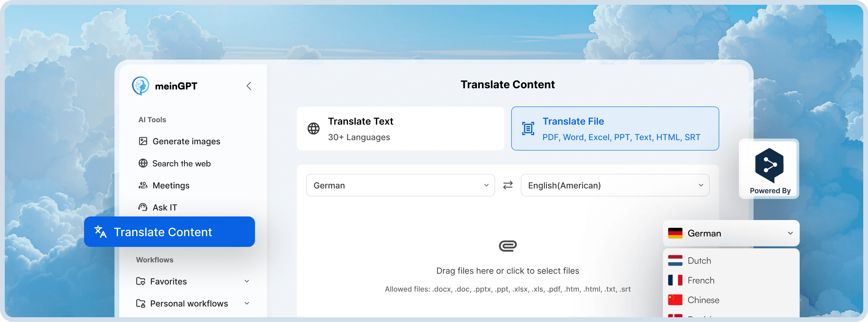Viewport: 868px width, 322px height.
Task: Open the German source language dropdown
Action: [400, 185]
